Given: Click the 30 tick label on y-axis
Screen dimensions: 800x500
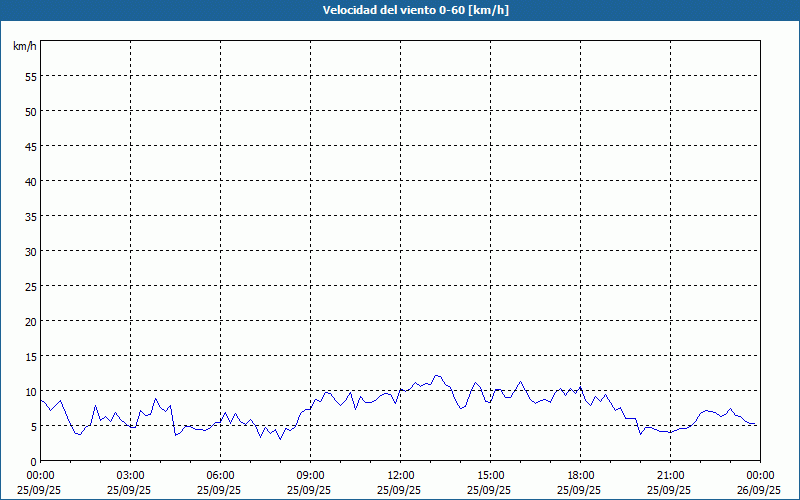Looking at the screenshot, I should (30, 251).
